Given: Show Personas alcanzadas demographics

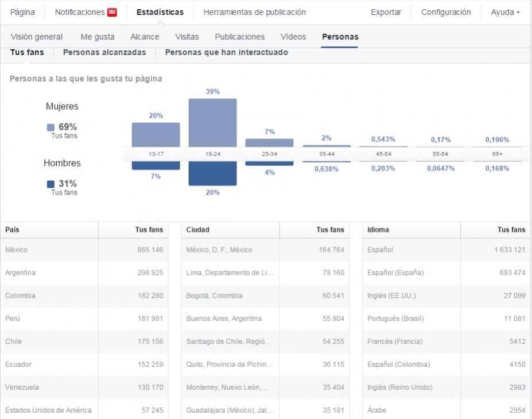Looking at the screenshot, I should click(x=104, y=52).
